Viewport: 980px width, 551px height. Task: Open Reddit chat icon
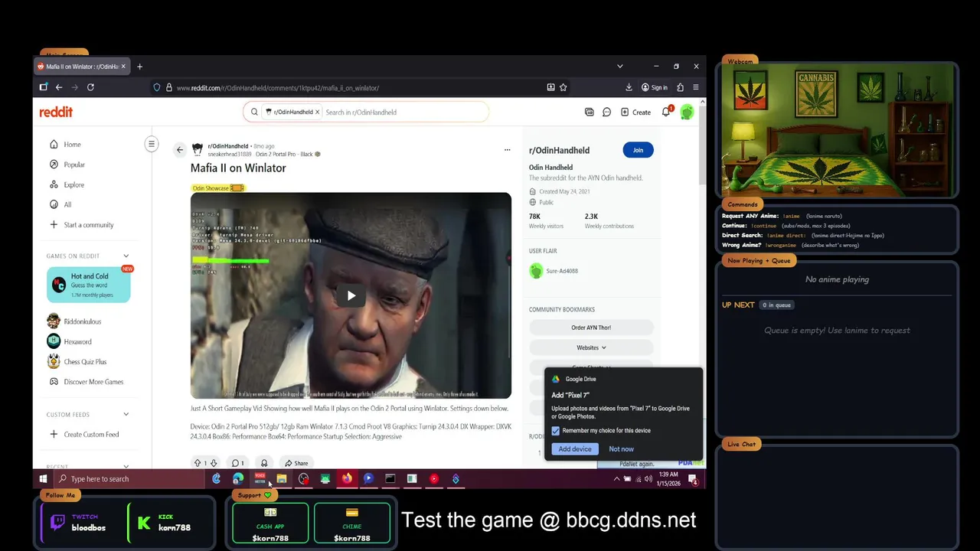point(606,112)
